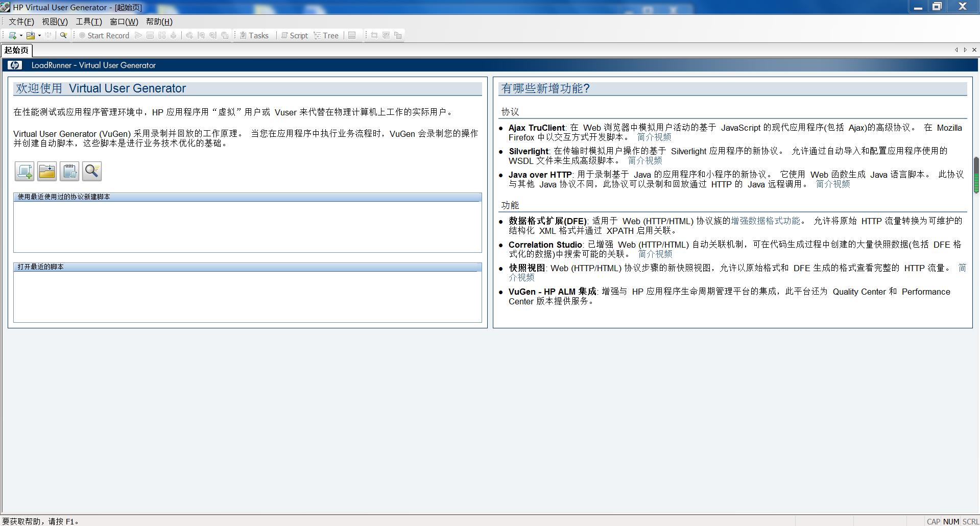Screen dimensions: 980x526
Task: Click the last toolbar icon on the right
Action: (x=398, y=35)
